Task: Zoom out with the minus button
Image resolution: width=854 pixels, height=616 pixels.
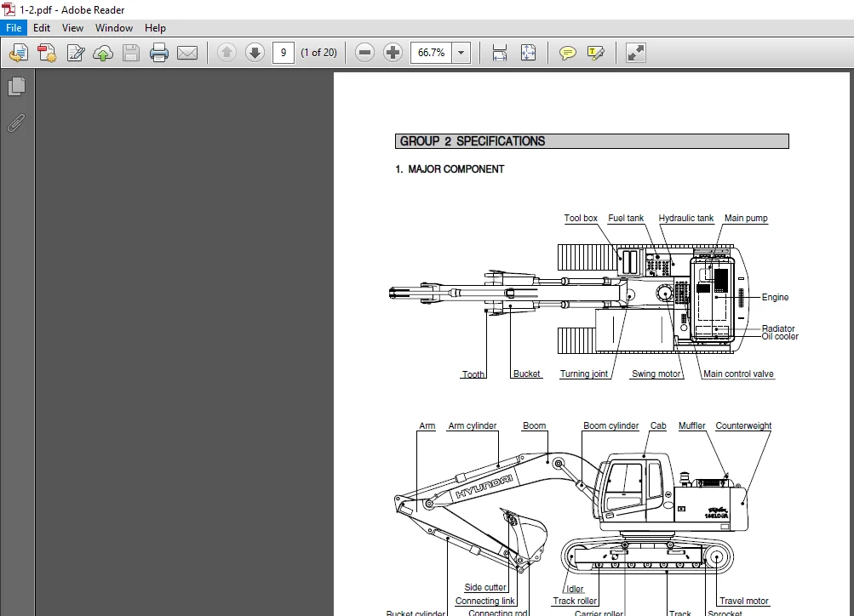Action: click(x=364, y=53)
